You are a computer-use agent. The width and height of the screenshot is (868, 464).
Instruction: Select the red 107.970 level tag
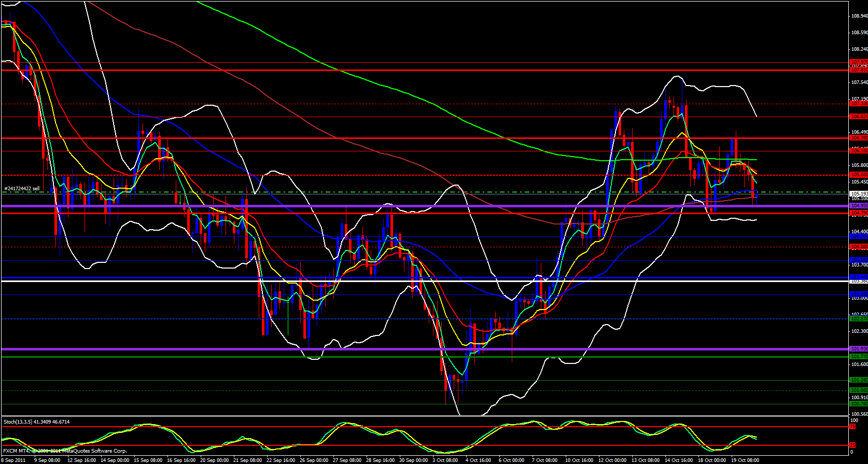click(859, 63)
